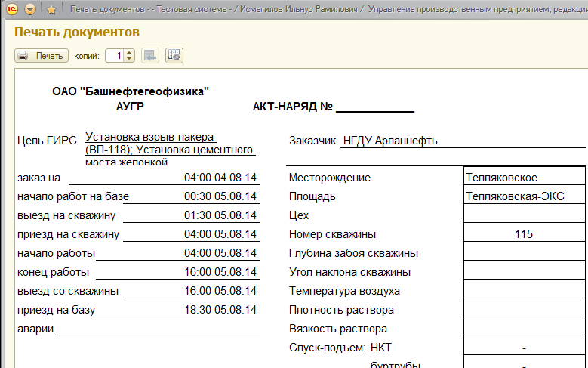Click the АУГР text
Screen dimensions: 588x368
[x=130, y=107]
